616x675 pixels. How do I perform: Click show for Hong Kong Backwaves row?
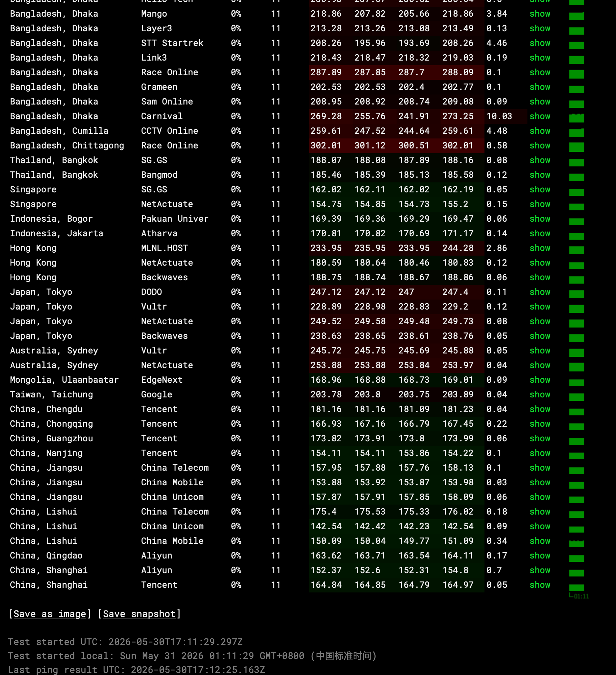540,278
